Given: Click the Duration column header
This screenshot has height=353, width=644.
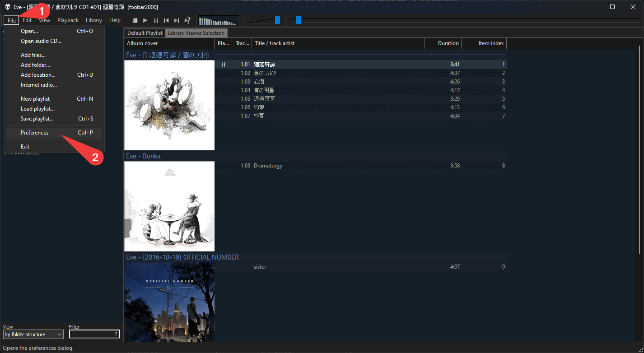Looking at the screenshot, I should (x=443, y=43).
